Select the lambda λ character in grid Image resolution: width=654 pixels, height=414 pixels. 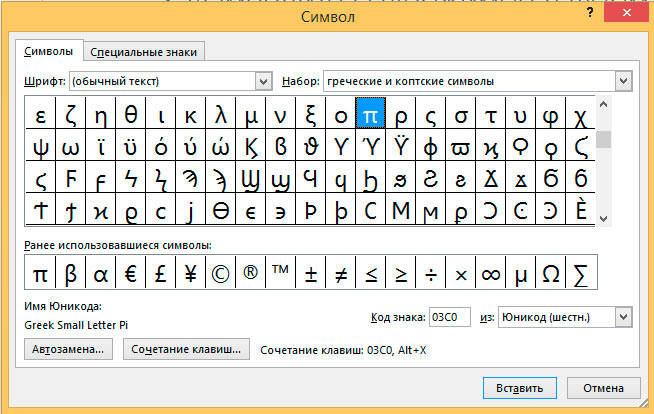(221, 116)
